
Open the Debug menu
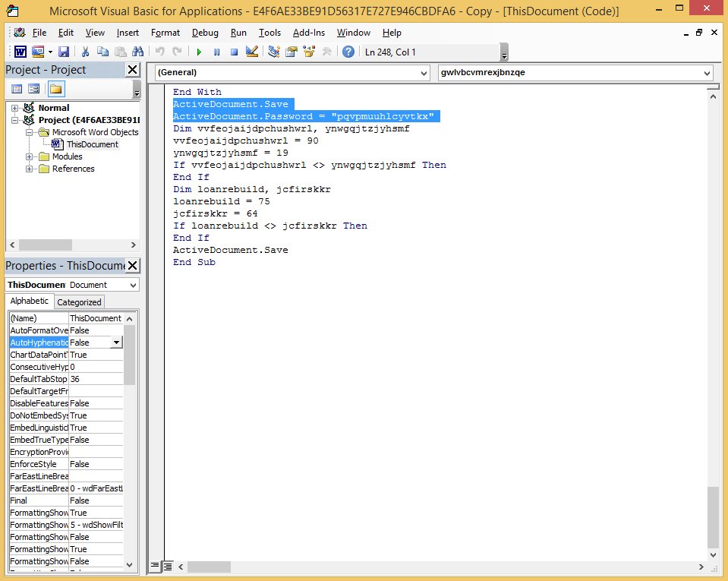(x=205, y=33)
